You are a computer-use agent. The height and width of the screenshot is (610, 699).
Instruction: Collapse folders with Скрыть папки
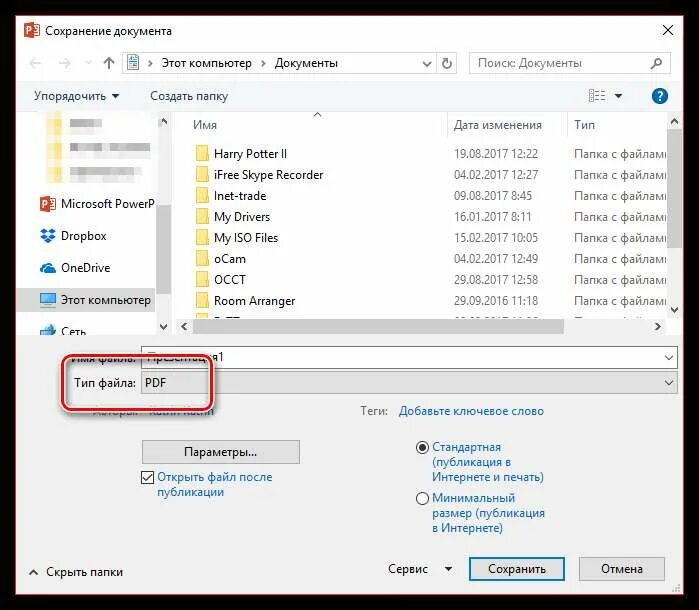[x=76, y=572]
